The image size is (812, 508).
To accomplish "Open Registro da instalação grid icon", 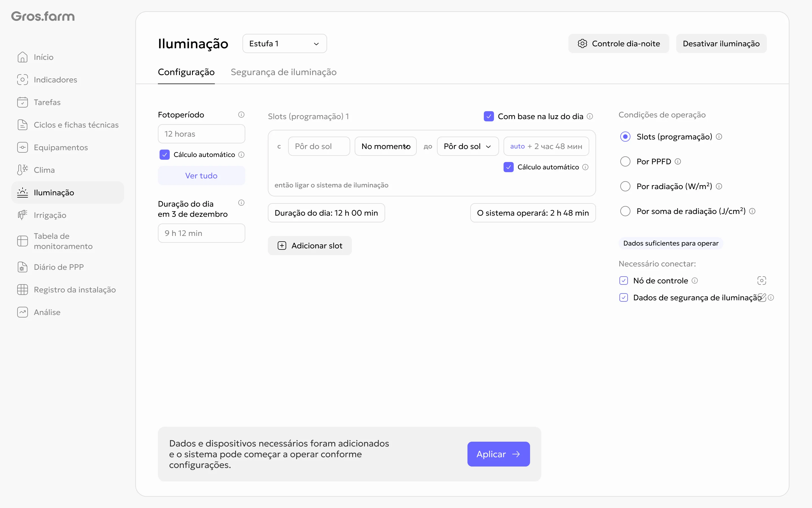I will coord(23,289).
